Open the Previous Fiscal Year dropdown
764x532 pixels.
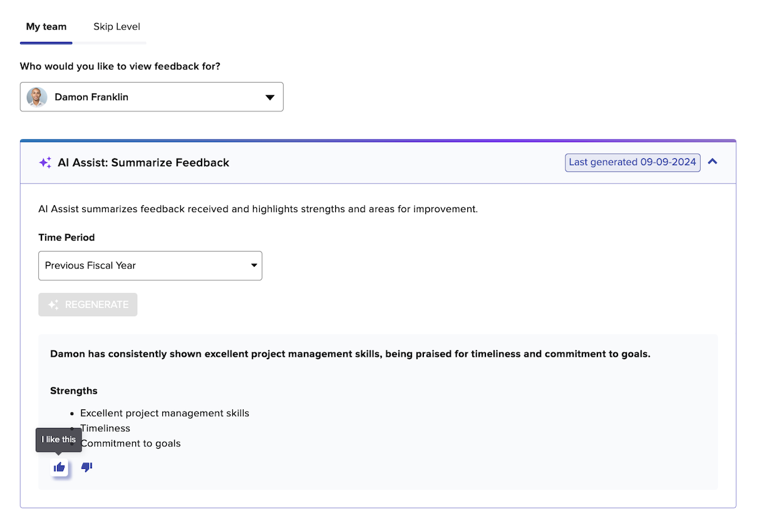150,265
